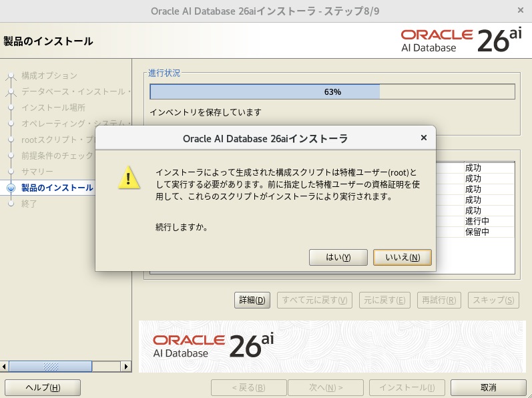Click sidebar scrollbar left arrow
Image resolution: width=532 pixels, height=398 pixels.
pos(4,367)
